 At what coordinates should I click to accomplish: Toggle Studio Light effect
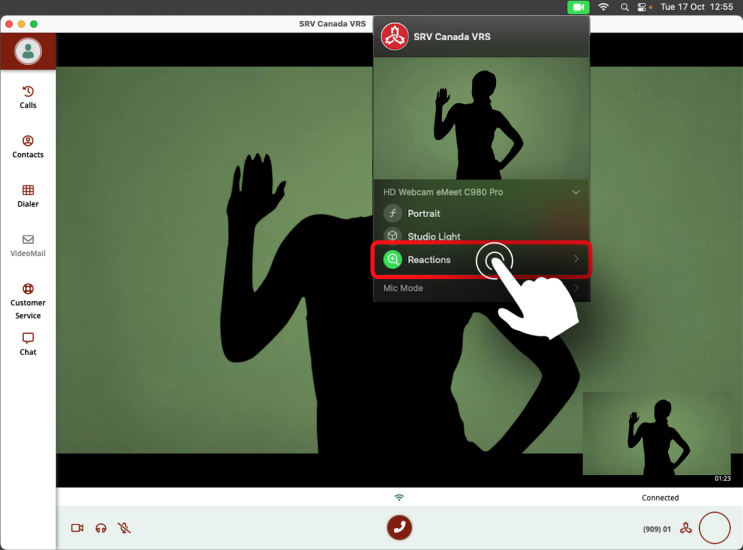(x=422, y=236)
